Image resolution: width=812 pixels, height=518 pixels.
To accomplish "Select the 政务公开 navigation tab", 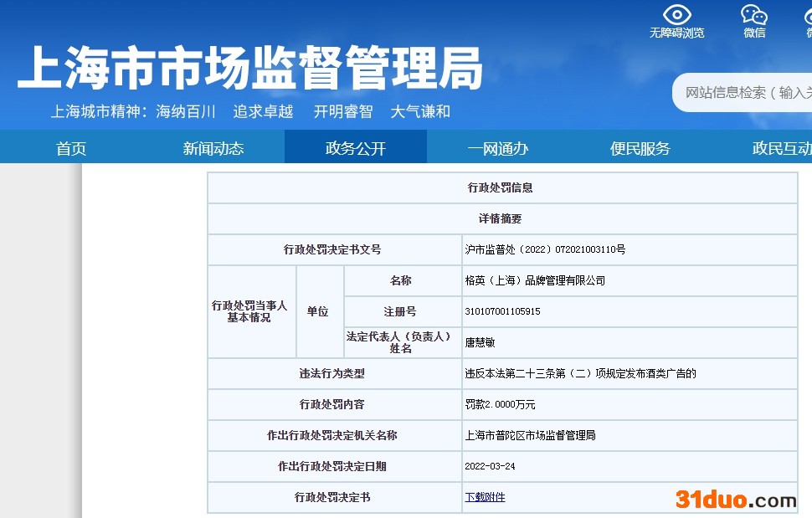I will coord(356,148).
